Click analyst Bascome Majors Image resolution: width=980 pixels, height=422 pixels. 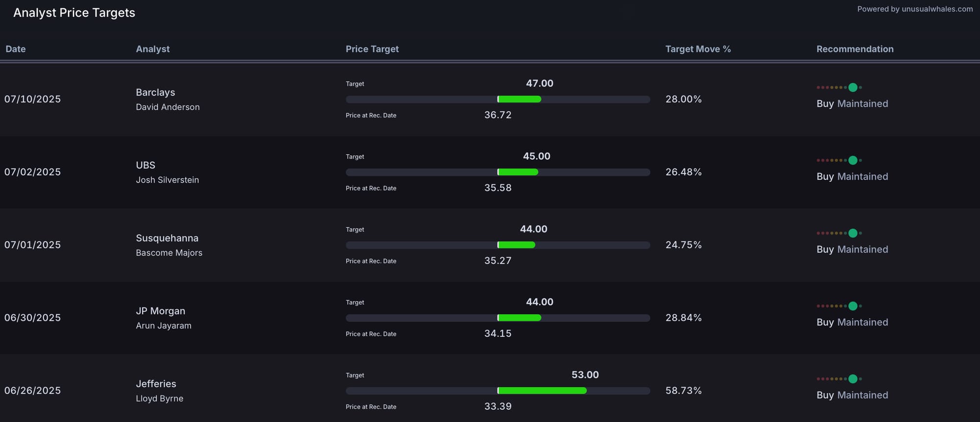[169, 253]
